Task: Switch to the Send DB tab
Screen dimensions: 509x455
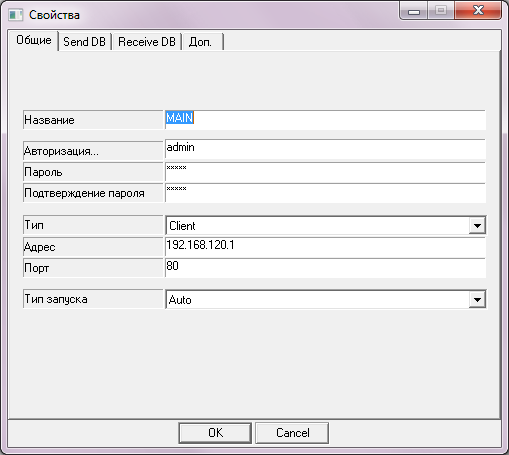Action: (85, 42)
